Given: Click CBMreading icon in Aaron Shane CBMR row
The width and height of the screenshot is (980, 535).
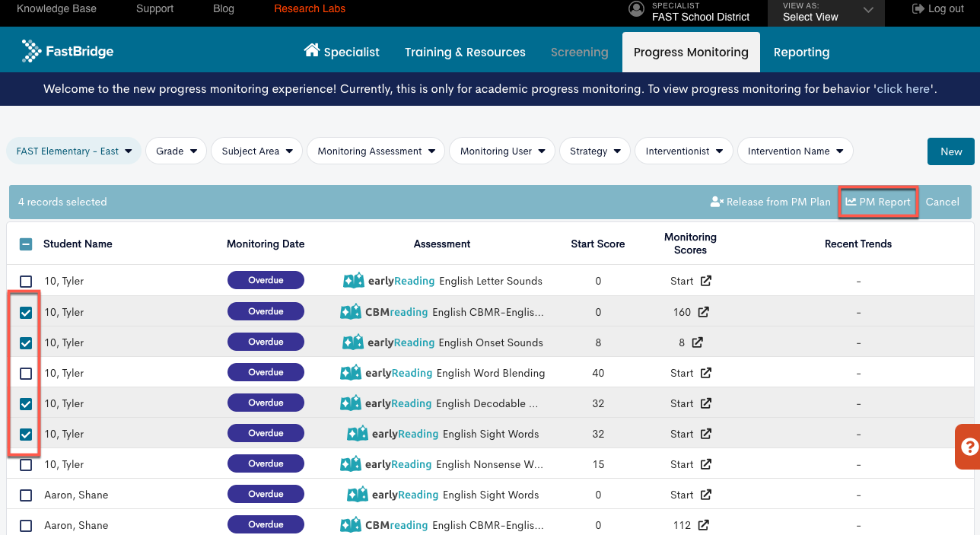Looking at the screenshot, I should pyautogui.click(x=351, y=525).
